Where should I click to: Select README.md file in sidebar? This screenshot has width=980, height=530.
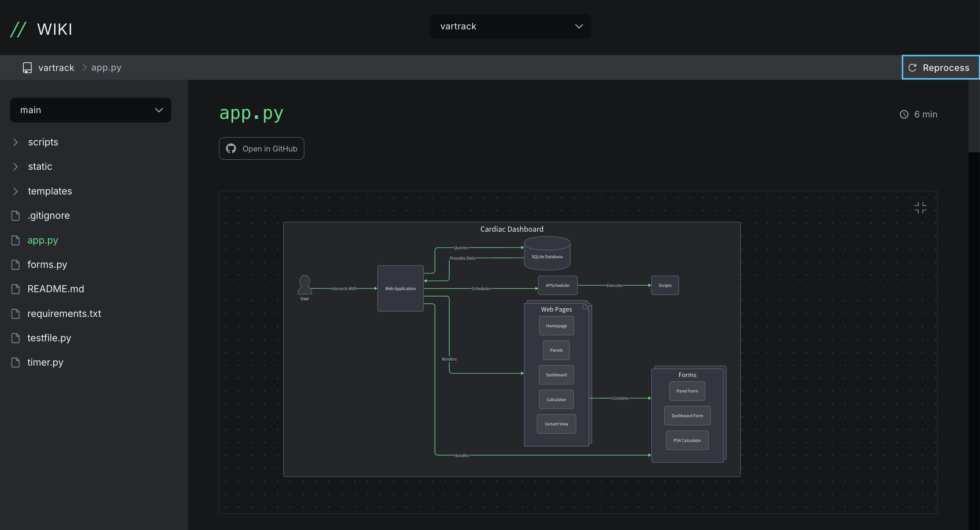pos(56,289)
